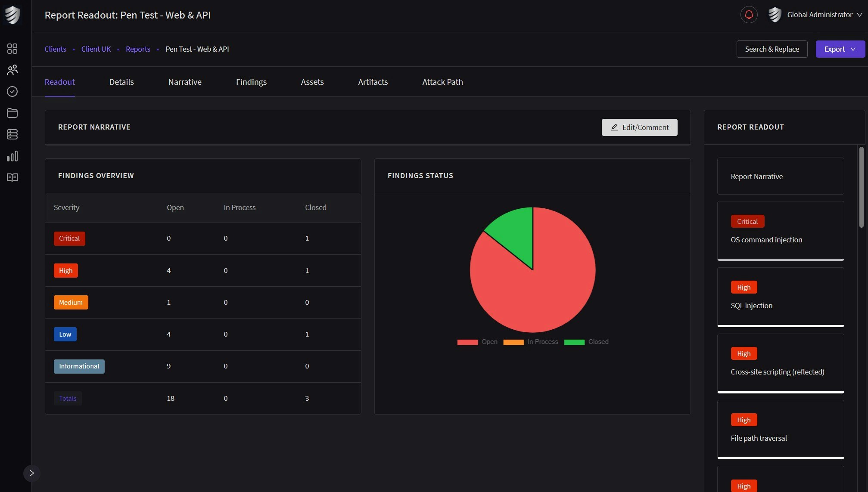This screenshot has width=868, height=492.
Task: Click the Search & Replace button
Action: click(772, 49)
